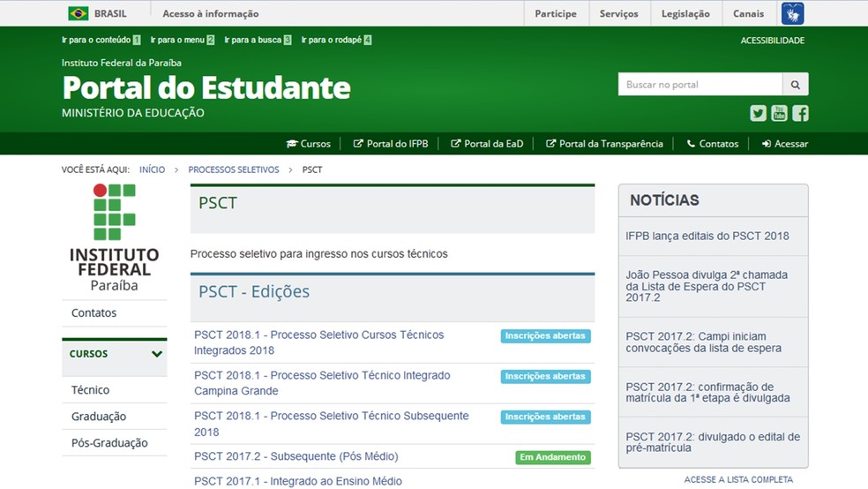Open the Contatos navigation item
Image resolution: width=868 pixels, height=489 pixels.
click(713, 144)
